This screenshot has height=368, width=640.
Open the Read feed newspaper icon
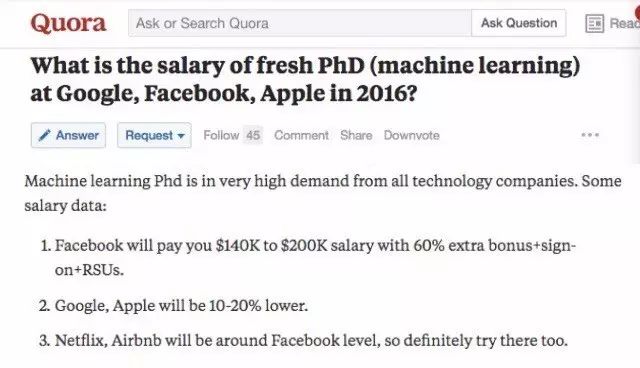(x=594, y=23)
